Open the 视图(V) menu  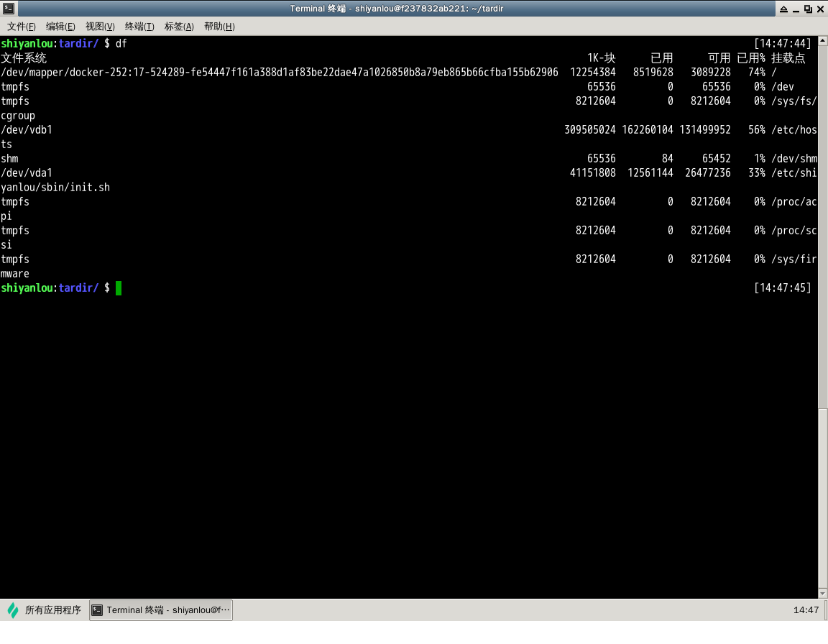(x=100, y=27)
